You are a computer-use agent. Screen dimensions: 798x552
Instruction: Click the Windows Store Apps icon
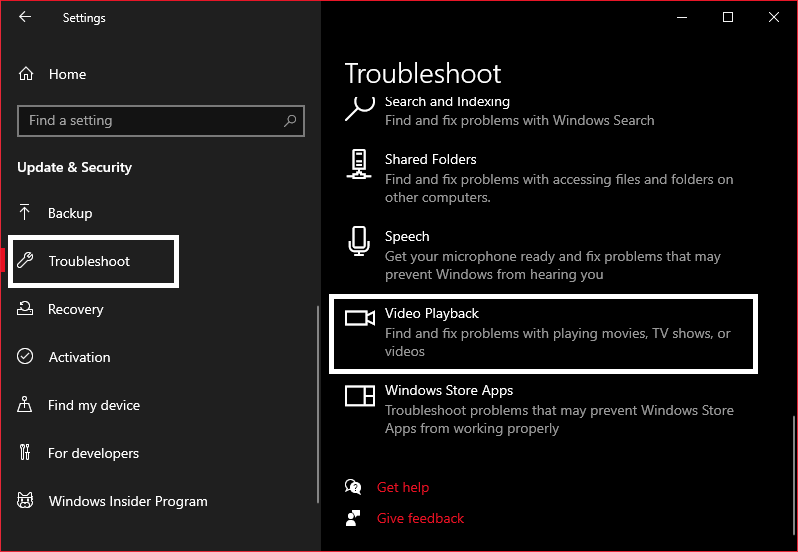360,395
